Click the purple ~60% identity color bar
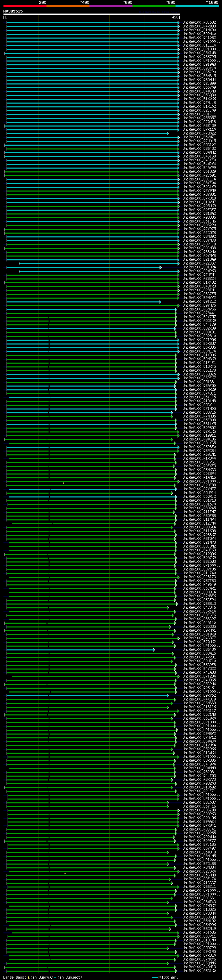Screen dimensions: 222x980 point(111,6)
